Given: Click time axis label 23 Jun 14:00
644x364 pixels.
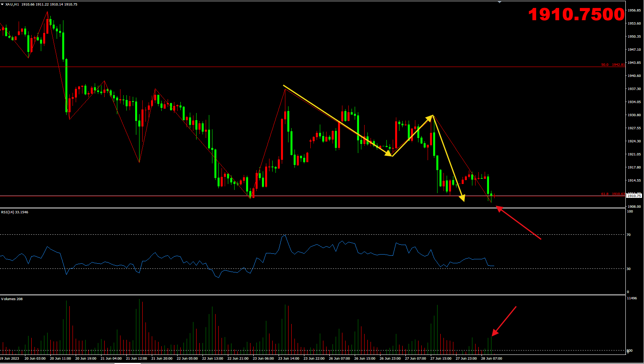Looking at the screenshot, I should tap(289, 358).
